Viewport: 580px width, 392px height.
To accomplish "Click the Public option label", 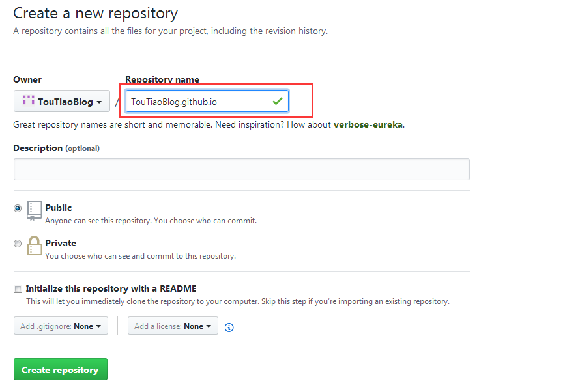I will [59, 208].
